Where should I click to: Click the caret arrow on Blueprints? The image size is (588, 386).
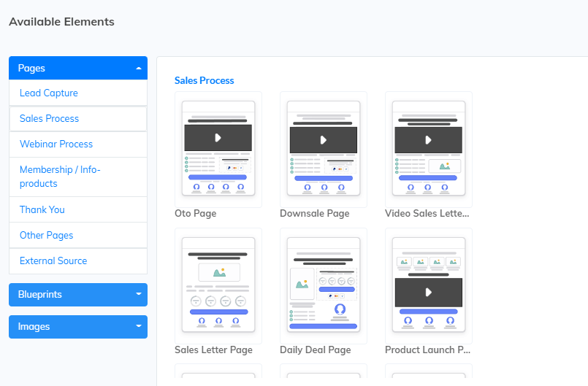[138, 295]
